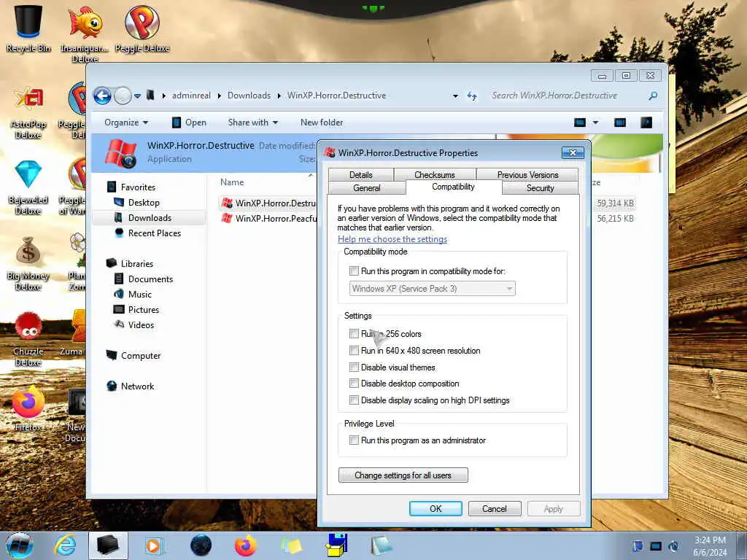Viewport: 747px width, 560px height.
Task: Confirm the properties dialog with OK
Action: point(436,508)
